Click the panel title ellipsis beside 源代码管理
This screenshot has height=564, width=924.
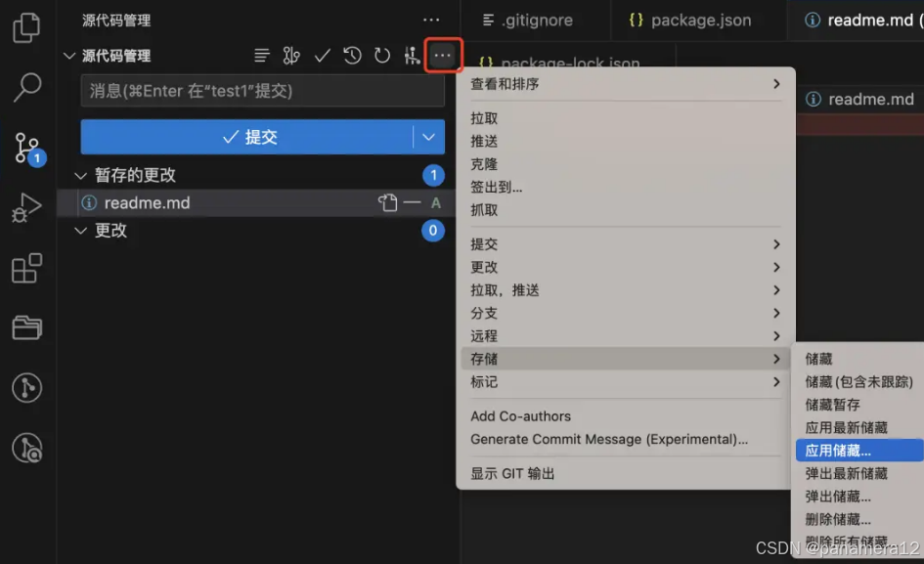pyautogui.click(x=431, y=20)
